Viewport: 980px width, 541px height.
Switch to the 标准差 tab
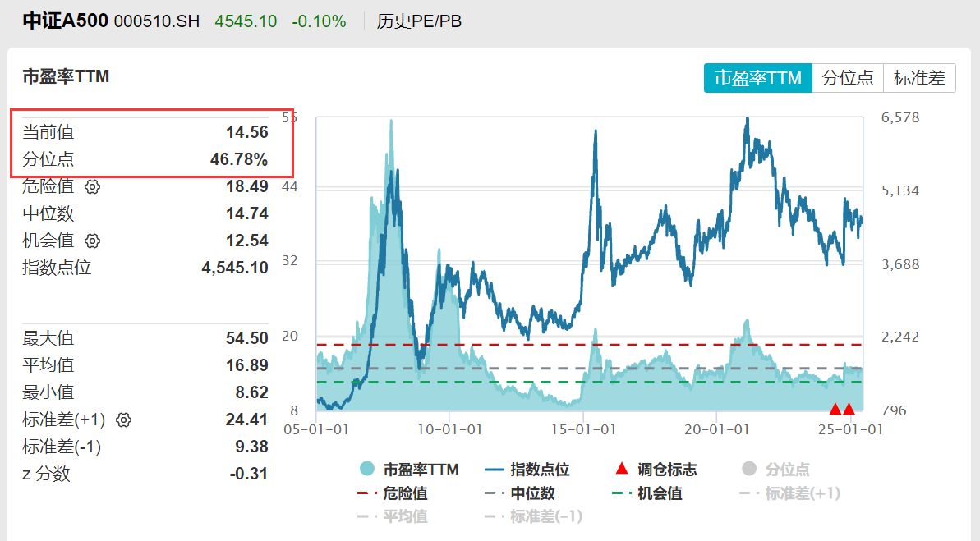[x=919, y=78]
